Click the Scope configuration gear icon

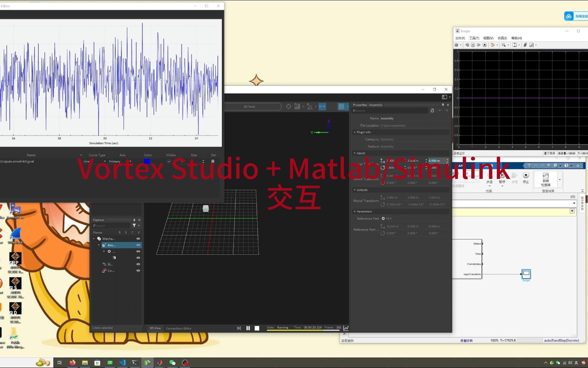(457, 45)
